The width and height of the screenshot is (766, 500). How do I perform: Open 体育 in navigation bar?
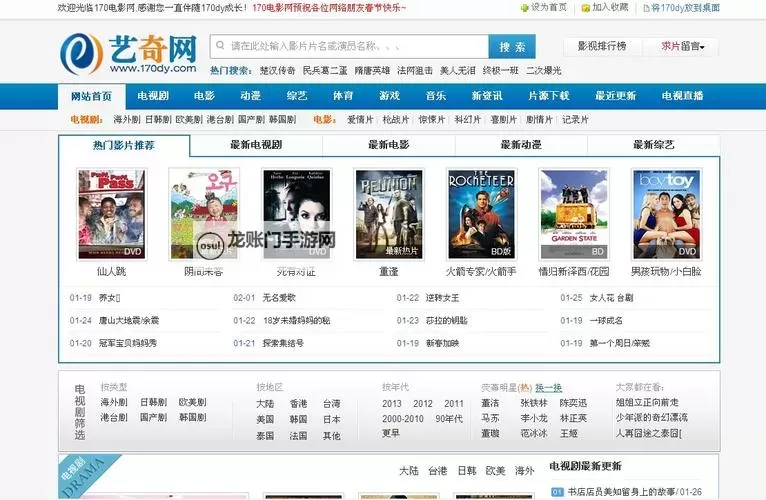click(x=343, y=96)
